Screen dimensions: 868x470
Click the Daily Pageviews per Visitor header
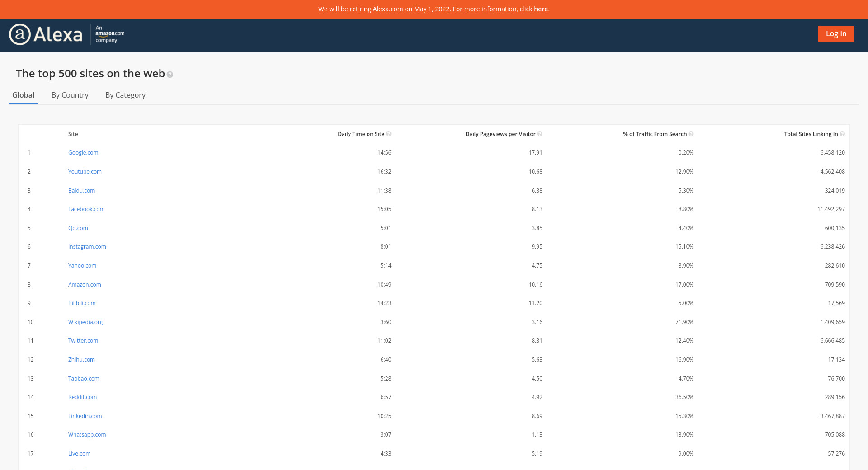(500, 134)
